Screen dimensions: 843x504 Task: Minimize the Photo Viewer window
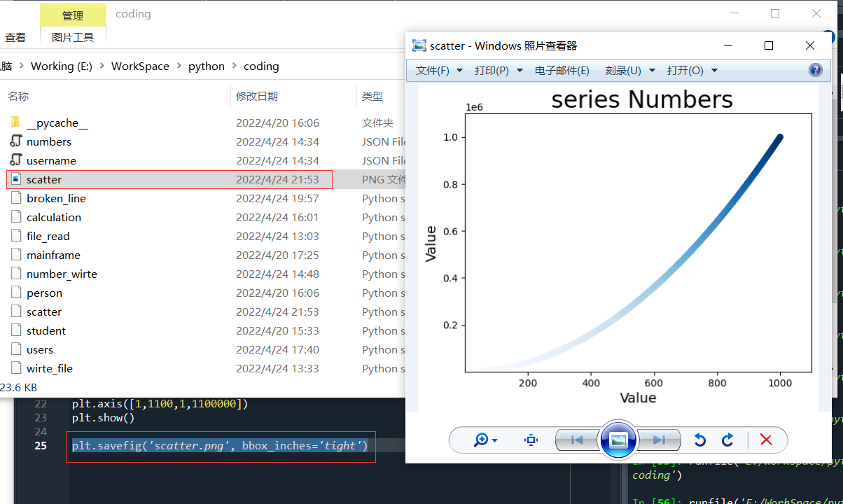click(x=727, y=45)
